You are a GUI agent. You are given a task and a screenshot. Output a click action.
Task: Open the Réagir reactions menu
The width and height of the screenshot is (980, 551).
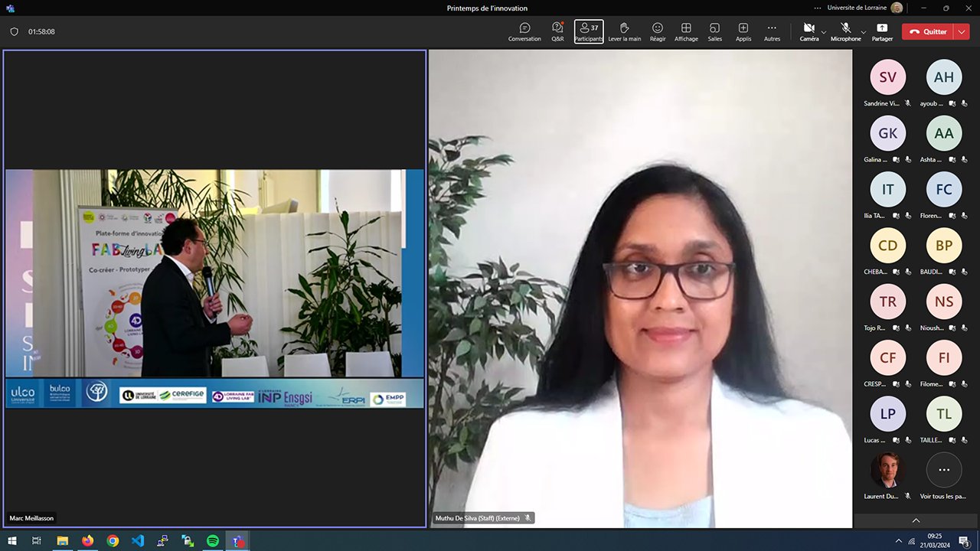click(657, 31)
